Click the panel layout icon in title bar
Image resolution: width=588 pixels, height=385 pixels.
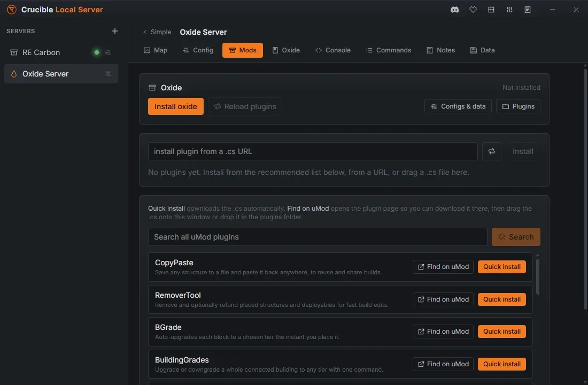click(x=491, y=10)
